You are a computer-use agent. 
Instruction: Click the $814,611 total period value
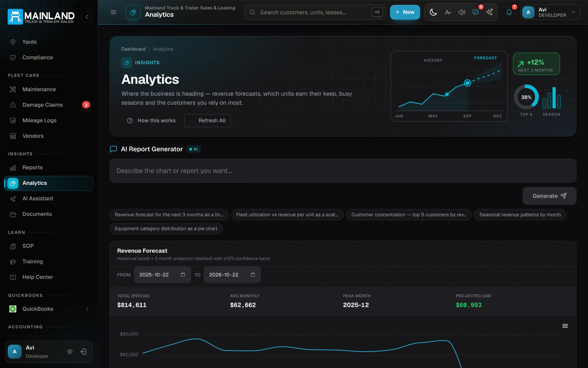pyautogui.click(x=132, y=305)
